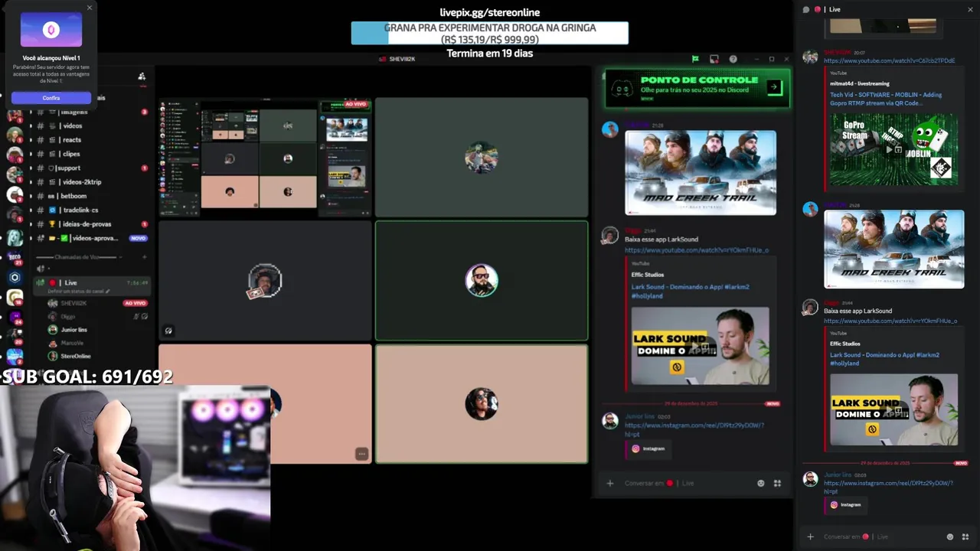
Task: Focus the call chat message input
Action: (686, 483)
